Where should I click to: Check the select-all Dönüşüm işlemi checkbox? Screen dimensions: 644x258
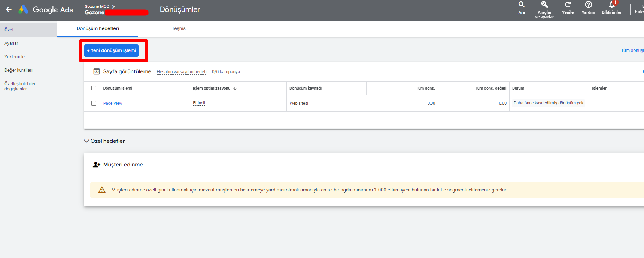pyautogui.click(x=94, y=88)
